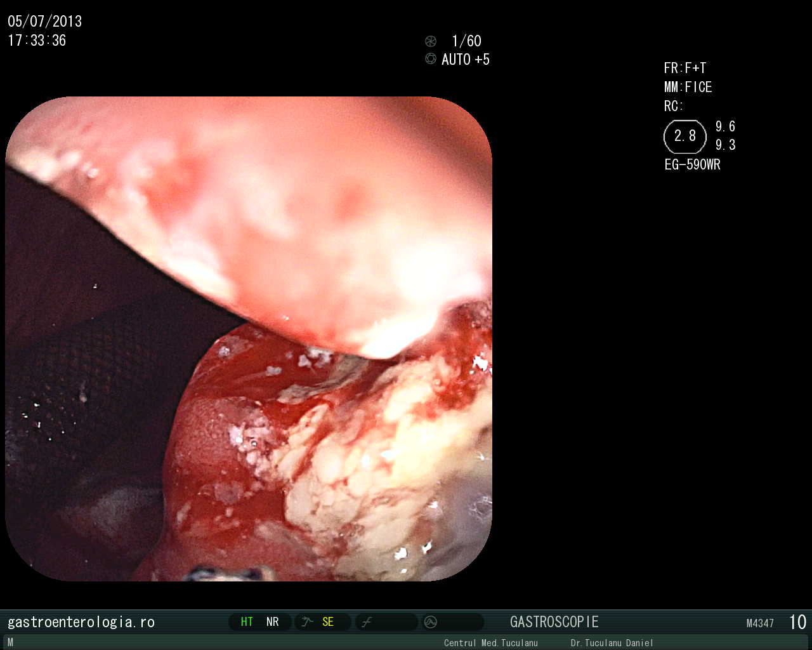Click the AUTO +5 brightness value
Viewport: 812px width, 650px height.
(x=466, y=60)
